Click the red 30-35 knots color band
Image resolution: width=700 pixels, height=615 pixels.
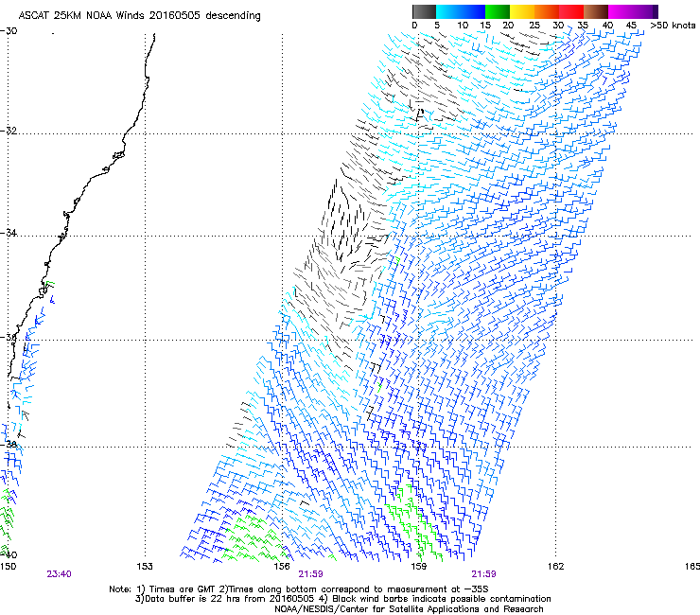tap(571, 11)
